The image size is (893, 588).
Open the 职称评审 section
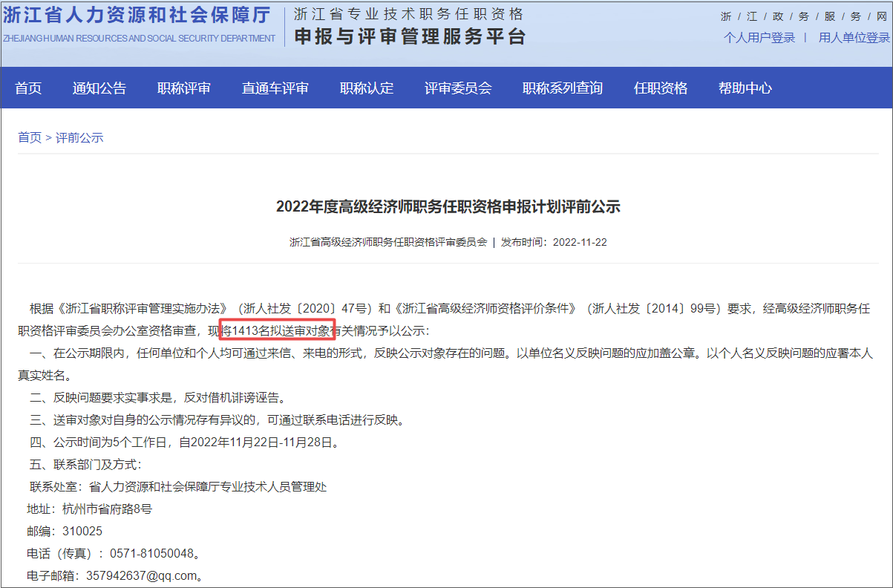coord(185,88)
